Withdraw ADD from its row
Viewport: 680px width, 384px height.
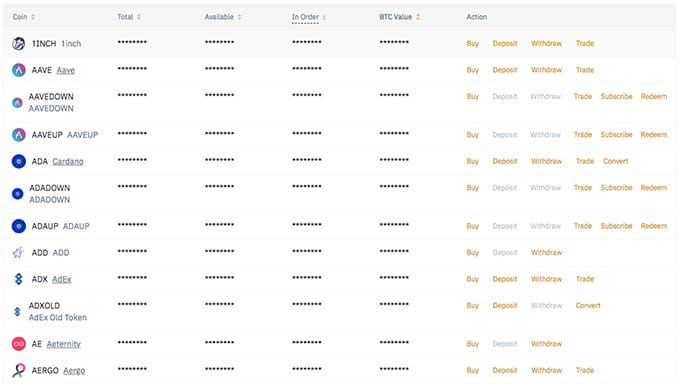coord(546,253)
